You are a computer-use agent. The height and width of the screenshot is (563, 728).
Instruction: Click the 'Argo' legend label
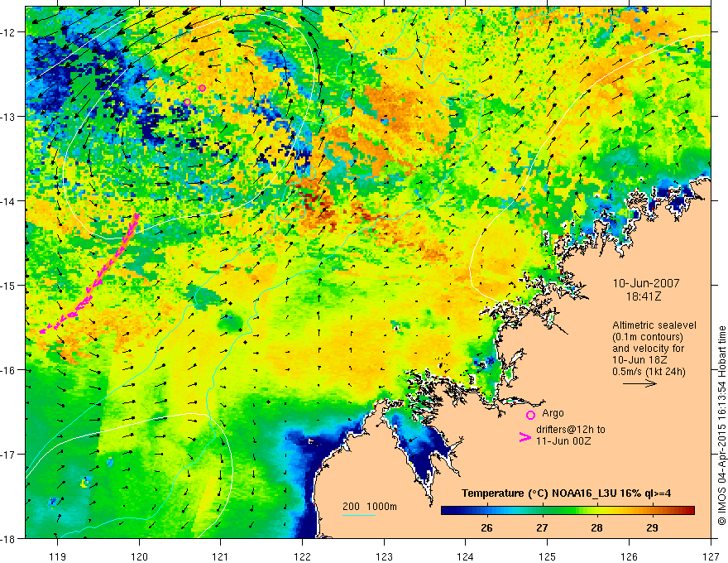(553, 413)
